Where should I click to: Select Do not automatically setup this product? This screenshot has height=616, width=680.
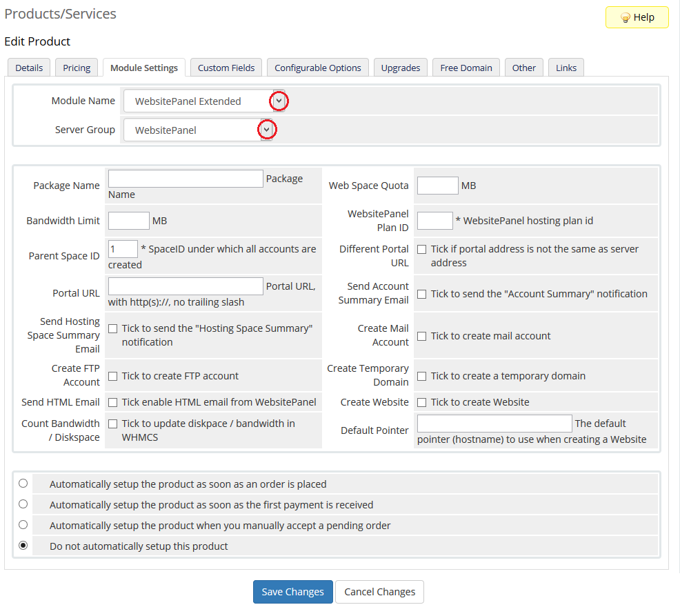click(x=23, y=545)
